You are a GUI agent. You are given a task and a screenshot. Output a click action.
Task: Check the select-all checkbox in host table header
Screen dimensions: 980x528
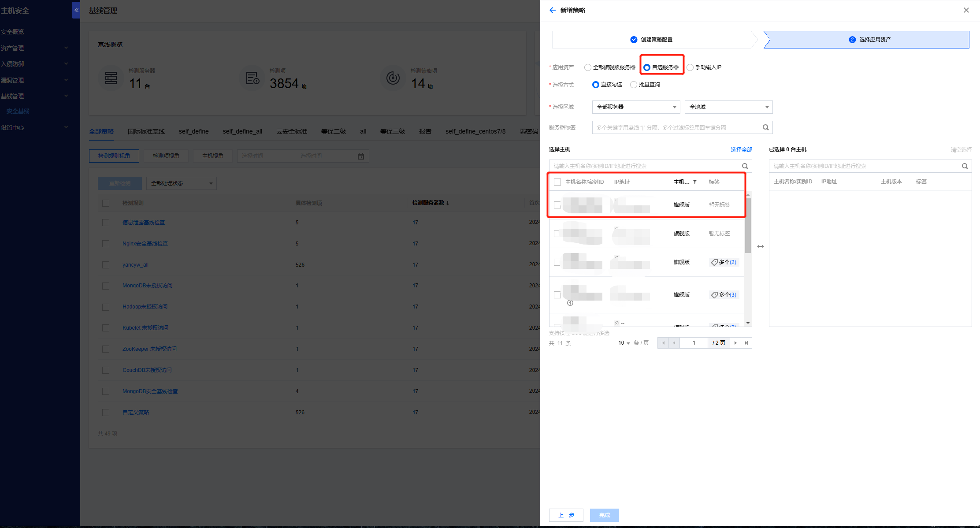557,182
